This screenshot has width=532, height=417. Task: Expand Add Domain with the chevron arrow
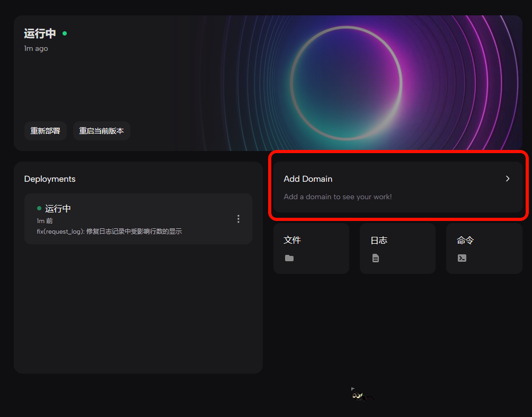[x=507, y=179]
